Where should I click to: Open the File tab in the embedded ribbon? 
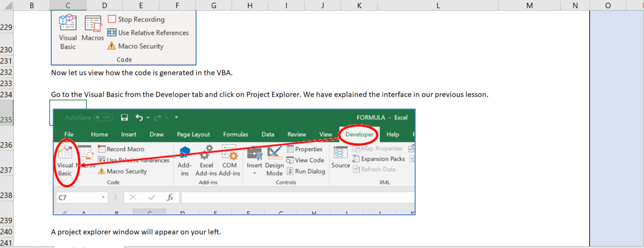(x=69, y=134)
